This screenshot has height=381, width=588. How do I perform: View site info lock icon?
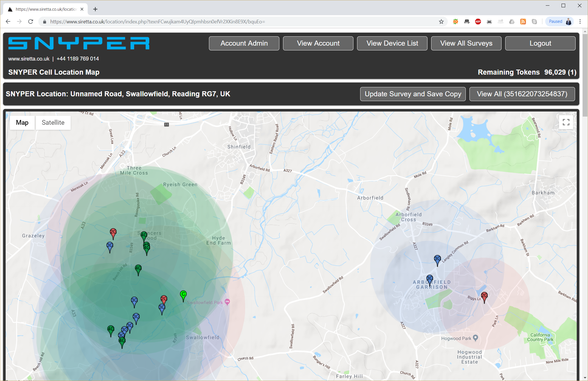click(x=44, y=22)
